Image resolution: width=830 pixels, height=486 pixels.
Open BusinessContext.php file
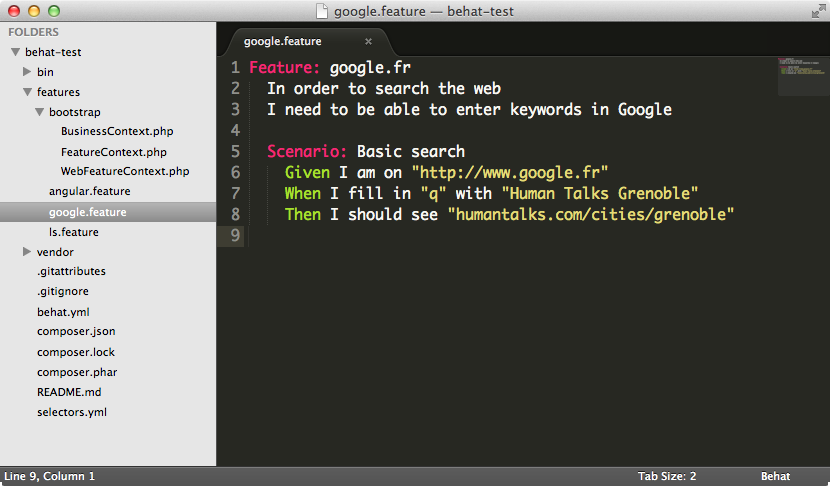[117, 131]
